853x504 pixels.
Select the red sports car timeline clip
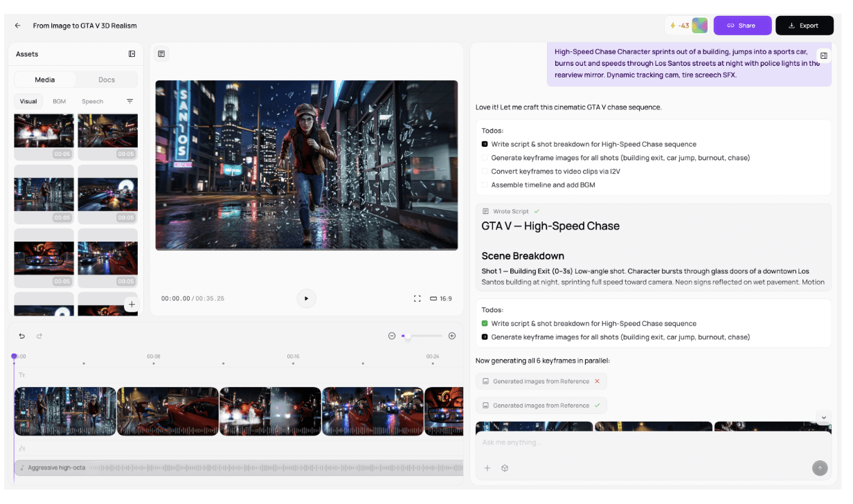coord(168,411)
